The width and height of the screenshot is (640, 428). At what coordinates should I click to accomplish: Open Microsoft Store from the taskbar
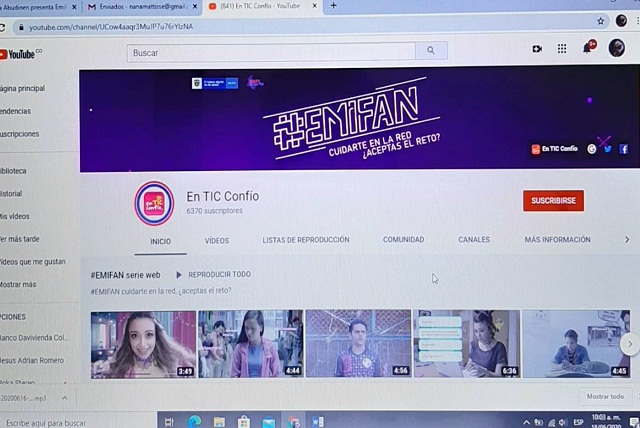[x=244, y=422]
